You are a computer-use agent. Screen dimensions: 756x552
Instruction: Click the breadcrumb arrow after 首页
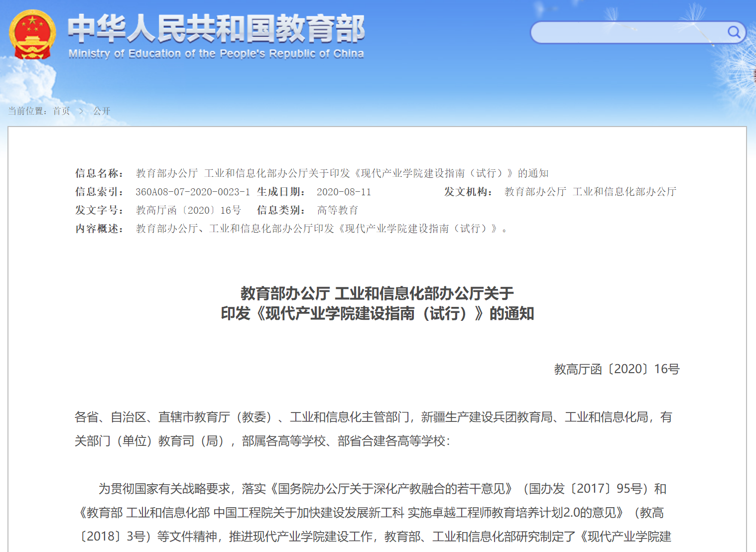81,111
